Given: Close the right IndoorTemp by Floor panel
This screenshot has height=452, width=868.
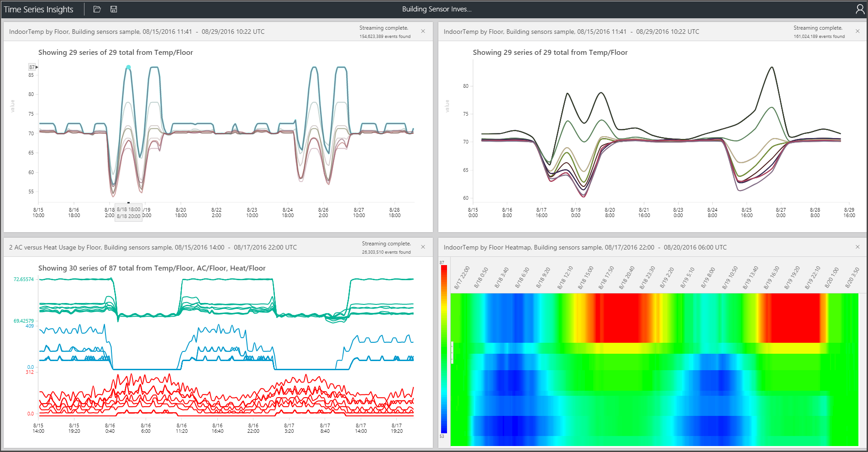Looking at the screenshot, I should [857, 31].
